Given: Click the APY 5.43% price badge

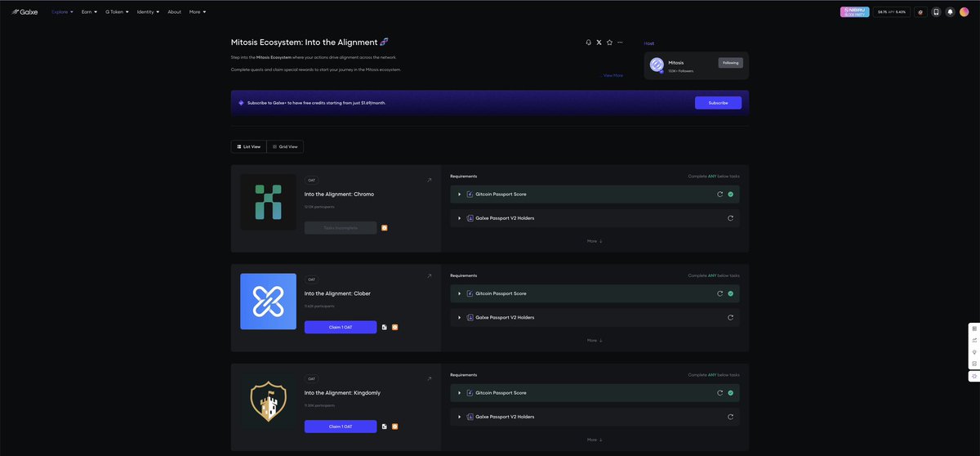Looking at the screenshot, I should [x=892, y=12].
